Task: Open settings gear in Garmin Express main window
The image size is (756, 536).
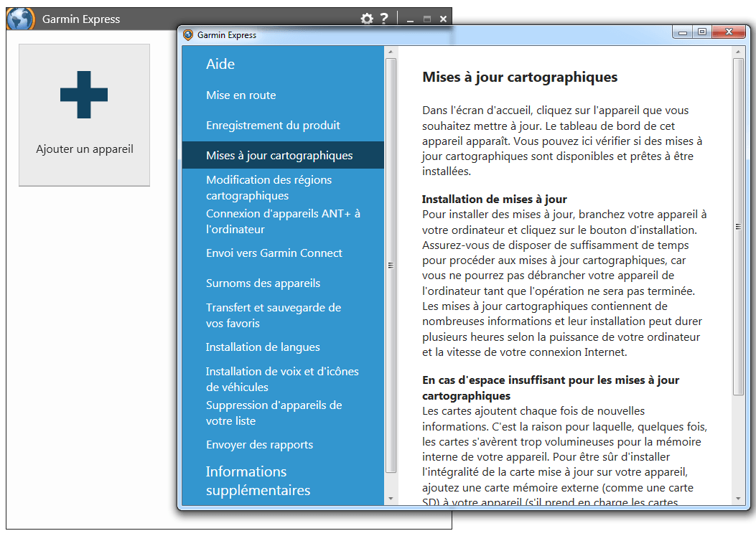Action: [x=367, y=19]
